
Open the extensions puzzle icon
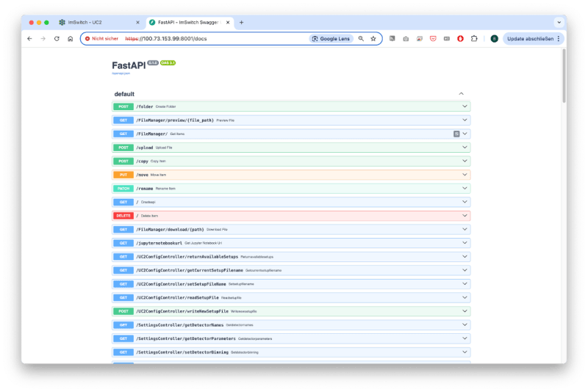point(474,39)
